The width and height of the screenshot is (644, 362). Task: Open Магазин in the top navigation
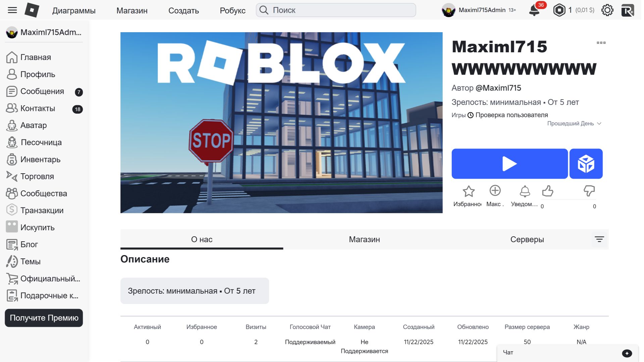click(132, 11)
